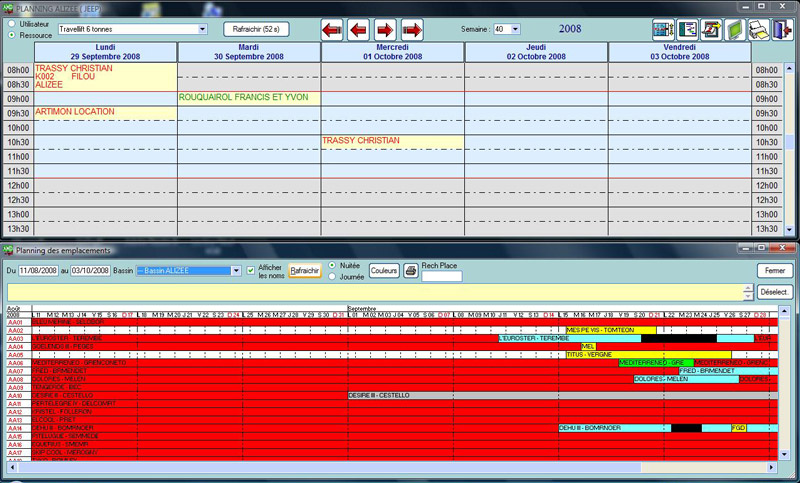This screenshot has width=800, height=483.
Task: Click the Fermer button
Action: 772,271
